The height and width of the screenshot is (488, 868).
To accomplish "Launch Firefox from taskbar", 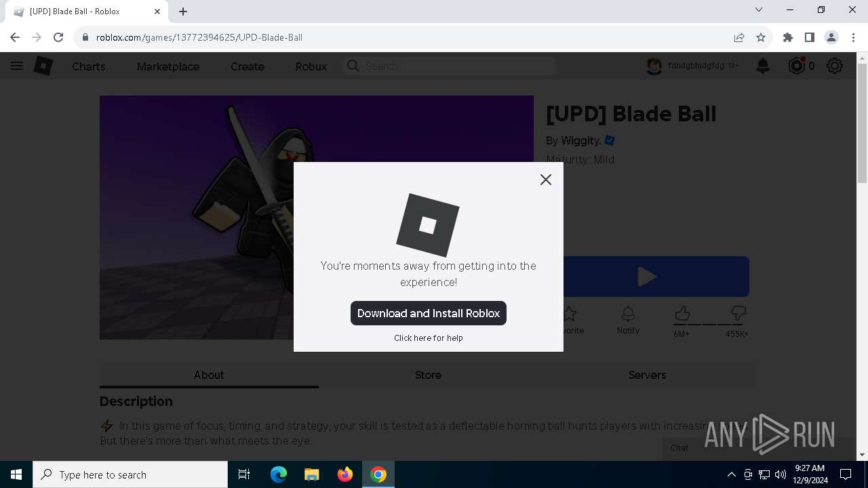I will [345, 474].
